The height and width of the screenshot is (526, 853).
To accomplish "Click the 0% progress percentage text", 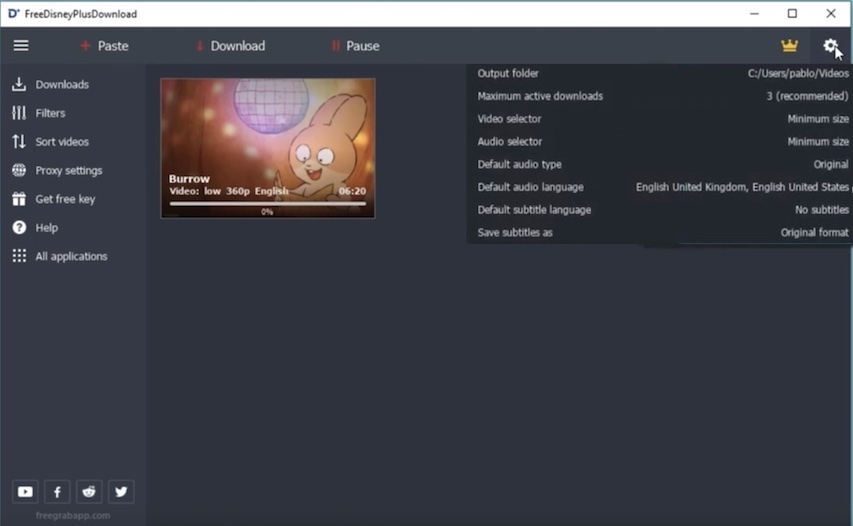I will 267,212.
